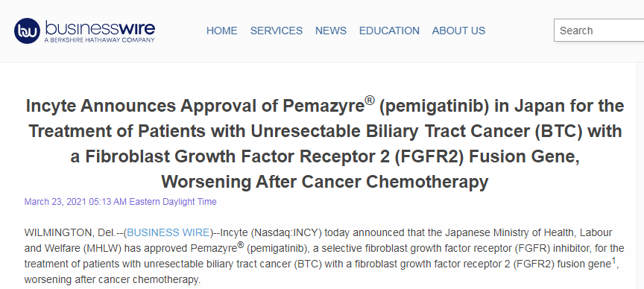The width and height of the screenshot is (644, 289).
Task: Go to the NEWS section
Action: click(x=331, y=31)
